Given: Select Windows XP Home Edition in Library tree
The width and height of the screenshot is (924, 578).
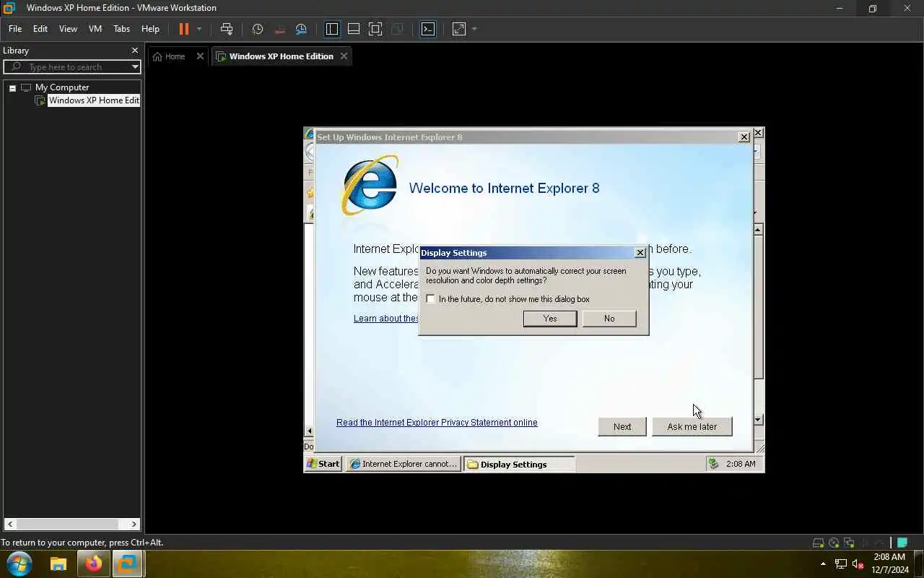Looking at the screenshot, I should 94,100.
